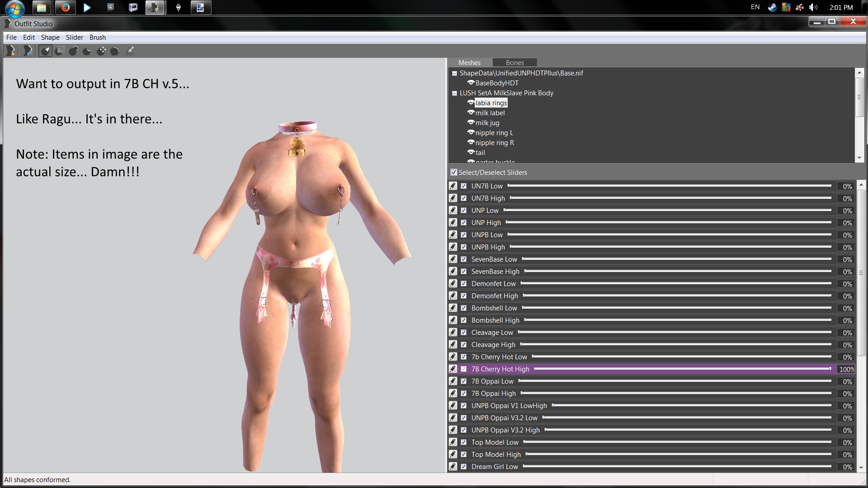Open the Slider menu
This screenshot has width=868, height=488.
tap(74, 38)
